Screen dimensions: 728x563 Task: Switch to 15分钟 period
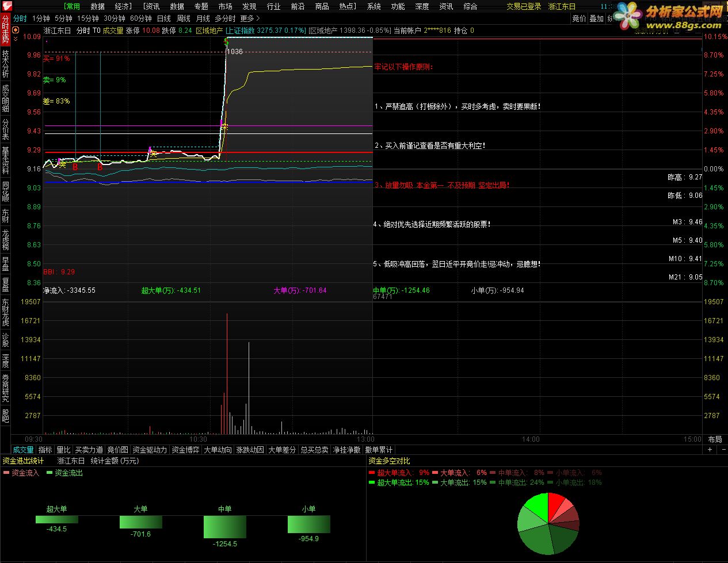click(88, 18)
